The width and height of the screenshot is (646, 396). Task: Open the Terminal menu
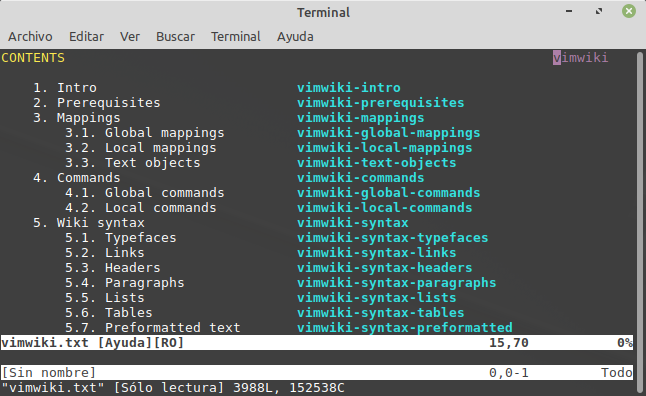[236, 37]
